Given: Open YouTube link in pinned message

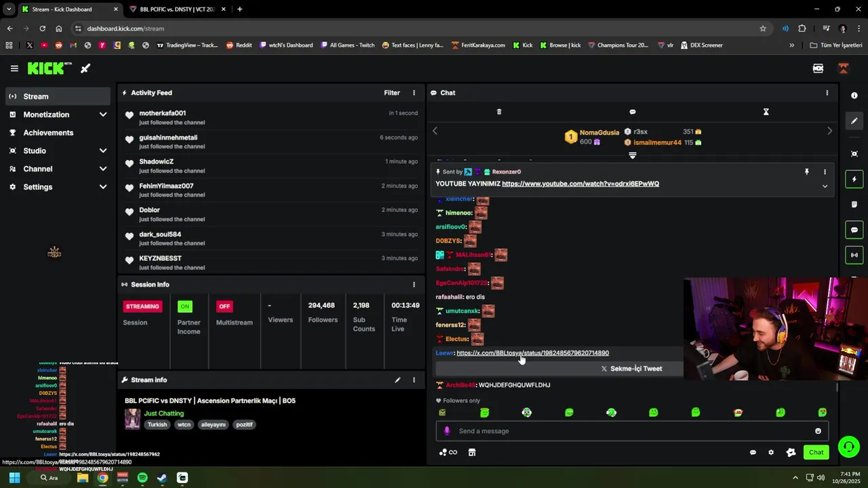Looking at the screenshot, I should (x=580, y=184).
